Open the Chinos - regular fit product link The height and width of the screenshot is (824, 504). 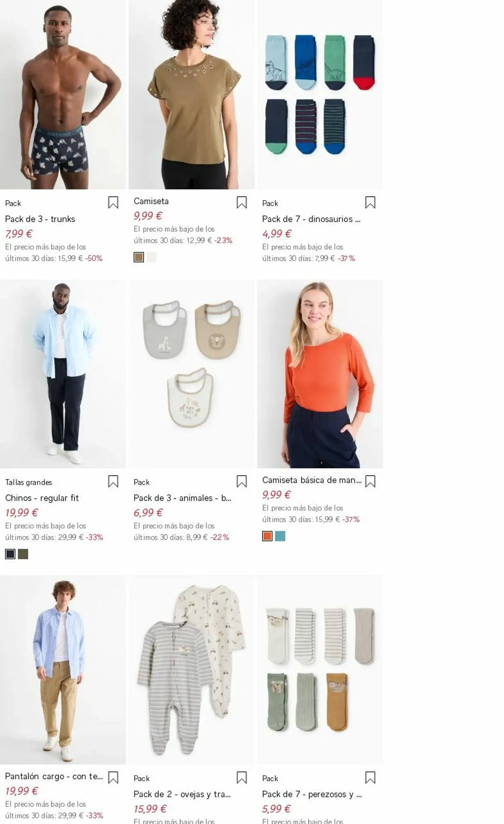click(42, 498)
